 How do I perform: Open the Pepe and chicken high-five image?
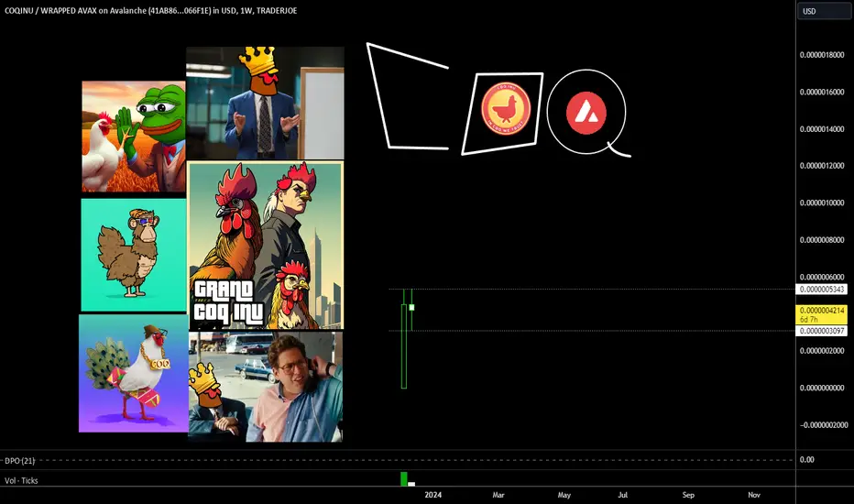[x=134, y=137]
